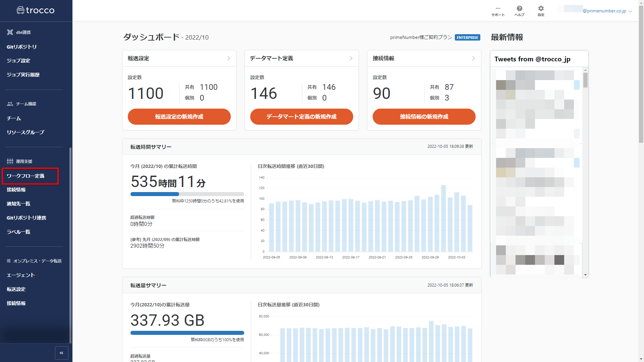
Task: Open 接続情報 card chevron
Action: 474,58
